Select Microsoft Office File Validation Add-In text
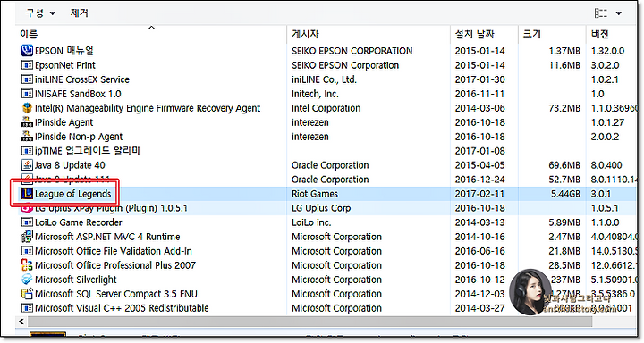This screenshot has width=644, height=343. [x=114, y=251]
